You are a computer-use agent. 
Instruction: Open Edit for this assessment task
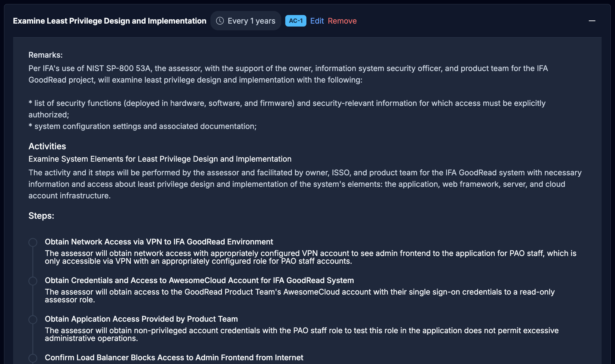pos(317,21)
